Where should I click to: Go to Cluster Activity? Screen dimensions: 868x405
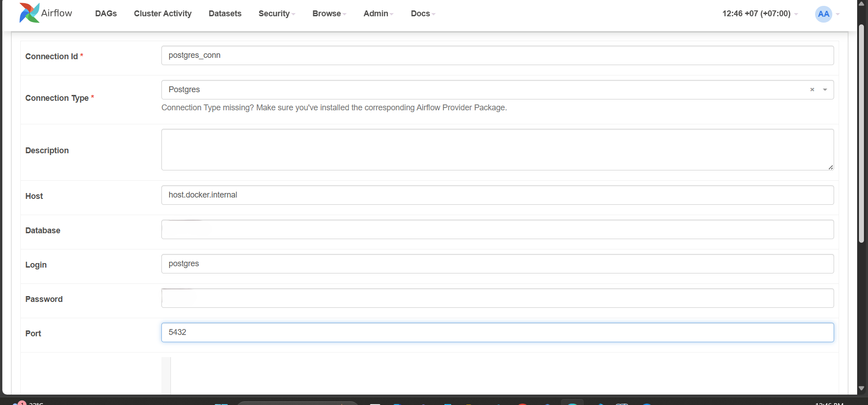[x=163, y=14]
